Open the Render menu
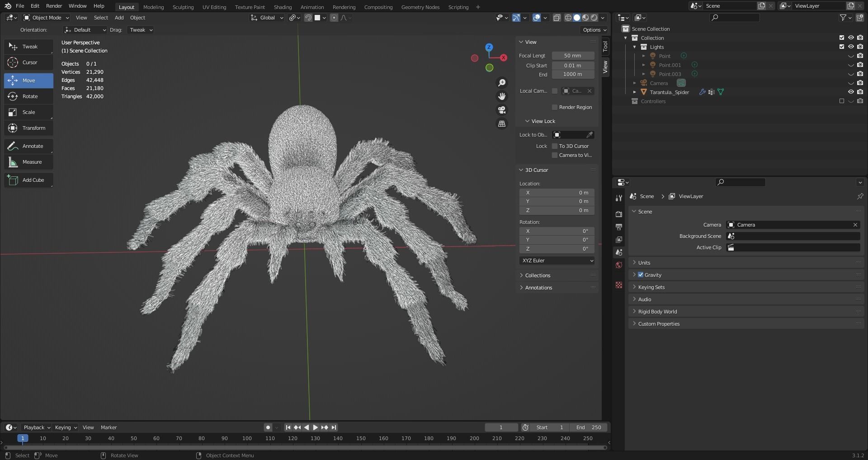Viewport: 868px width, 460px height. tap(54, 6)
